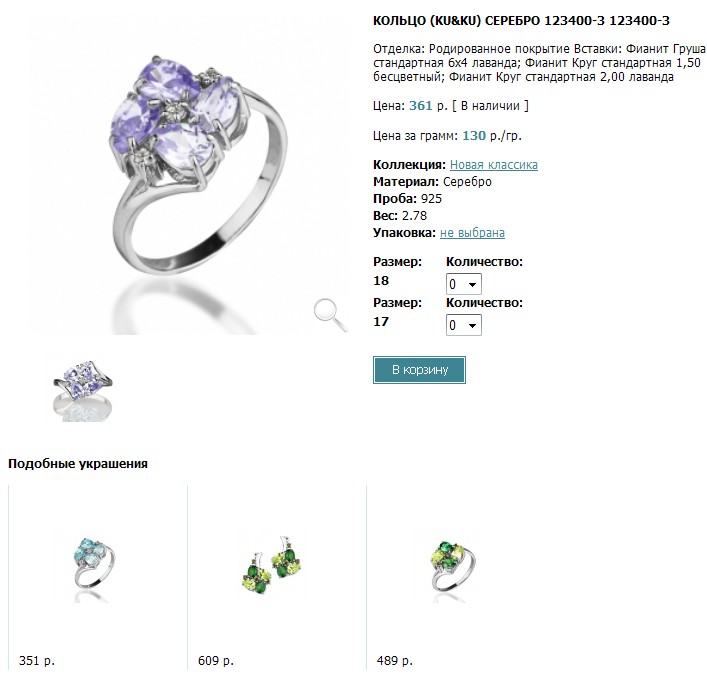This screenshot has width=707, height=674.
Task: Select the size 17 label
Action: pos(381,321)
